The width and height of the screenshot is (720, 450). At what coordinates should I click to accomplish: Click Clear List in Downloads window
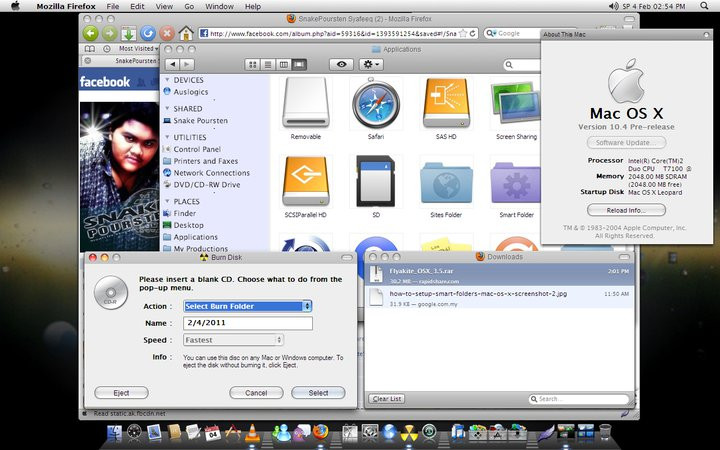(x=387, y=399)
